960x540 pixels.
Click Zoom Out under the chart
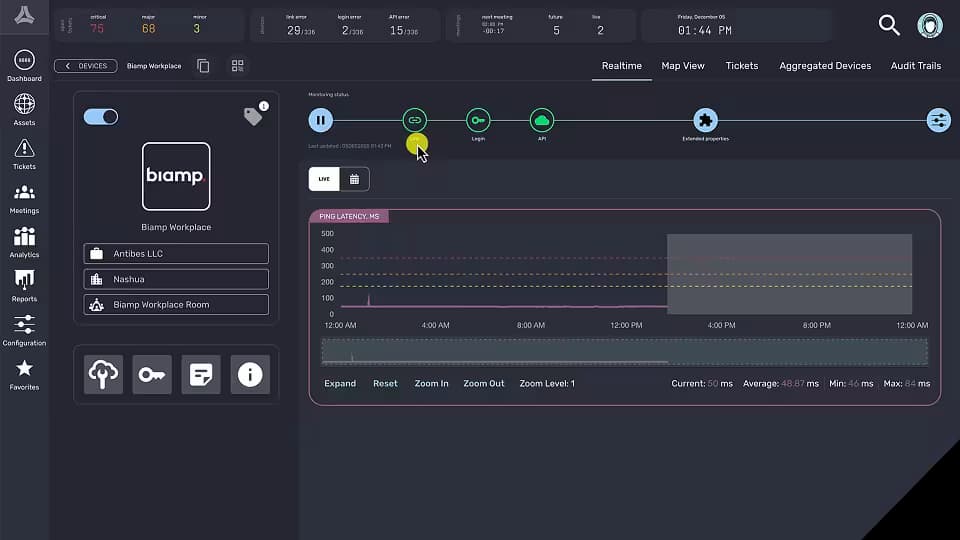point(484,384)
